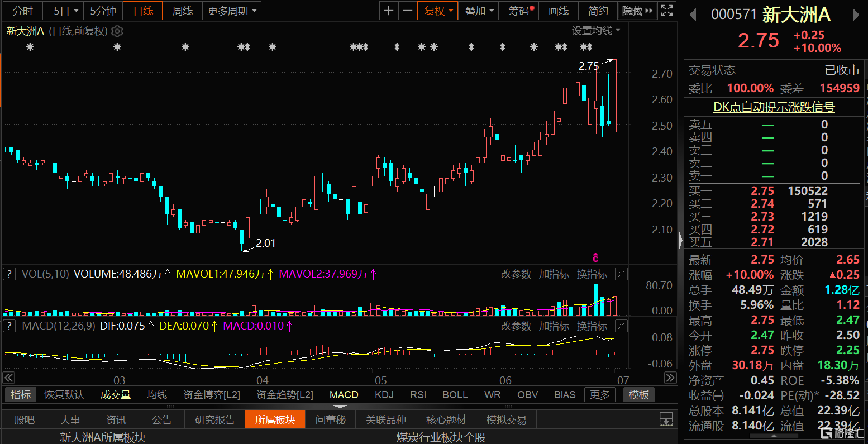Open the 模板 template button
The width and height of the screenshot is (868, 444).
click(639, 395)
